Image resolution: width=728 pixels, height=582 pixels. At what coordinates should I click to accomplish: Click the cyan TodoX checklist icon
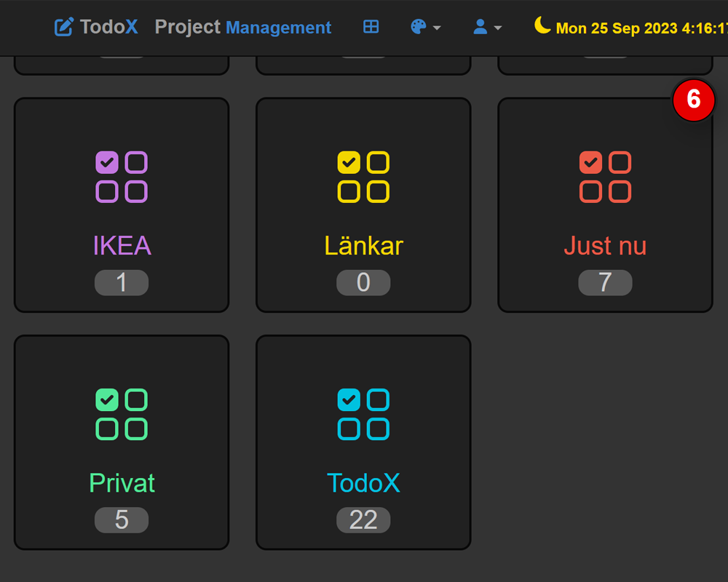pos(363,414)
